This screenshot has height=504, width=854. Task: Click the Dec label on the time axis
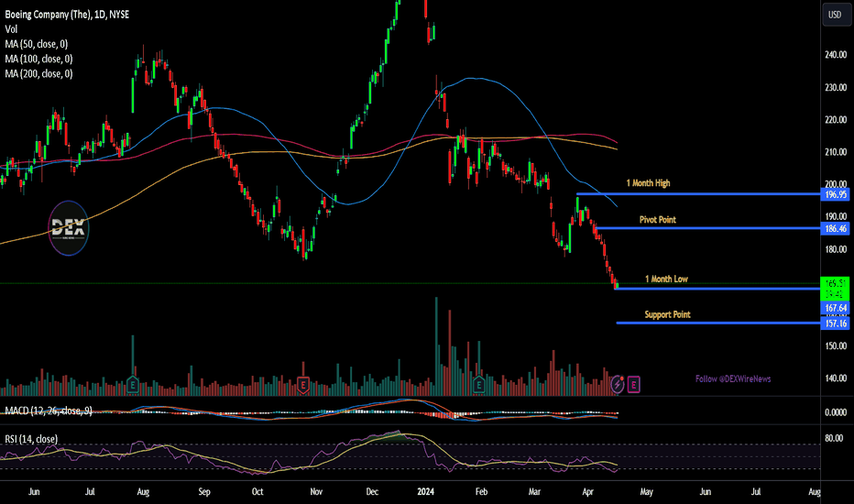[372, 492]
